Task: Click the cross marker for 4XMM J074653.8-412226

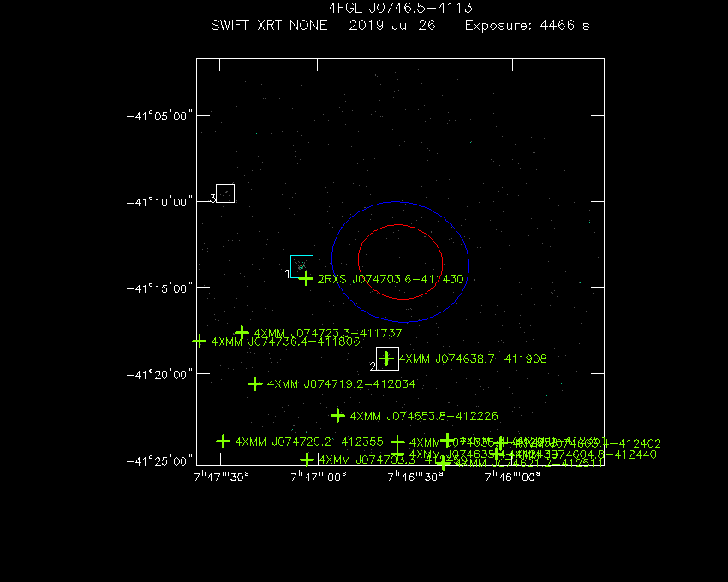Action: (337, 415)
